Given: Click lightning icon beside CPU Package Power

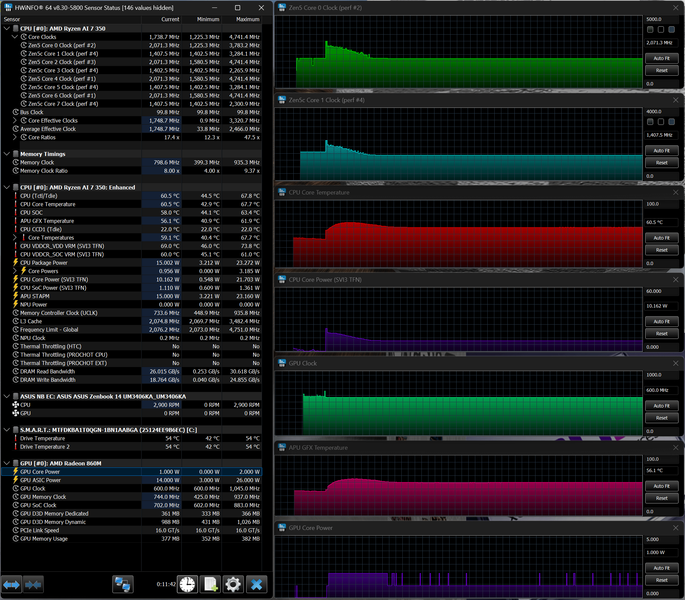Looking at the screenshot, I should coord(16,263).
